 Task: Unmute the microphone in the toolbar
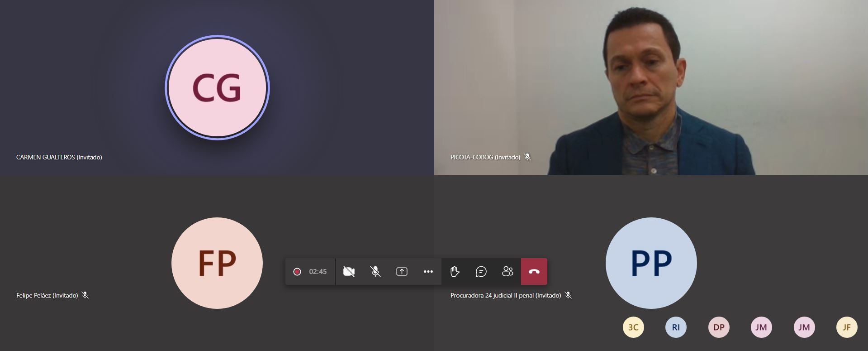point(375,271)
